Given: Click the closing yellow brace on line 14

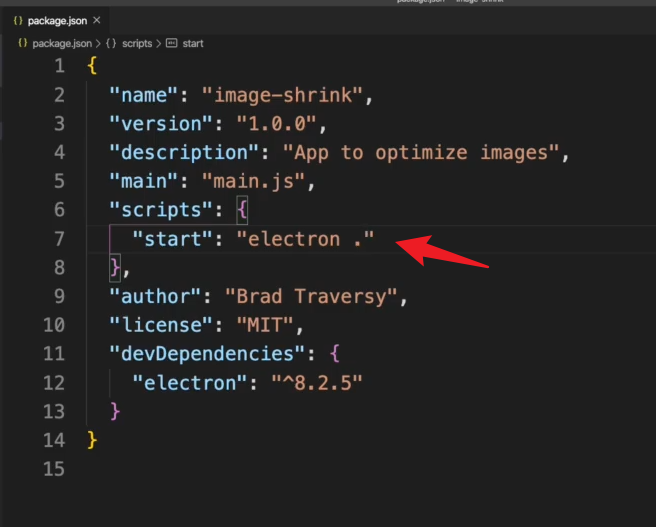Looking at the screenshot, I should [x=92, y=440].
